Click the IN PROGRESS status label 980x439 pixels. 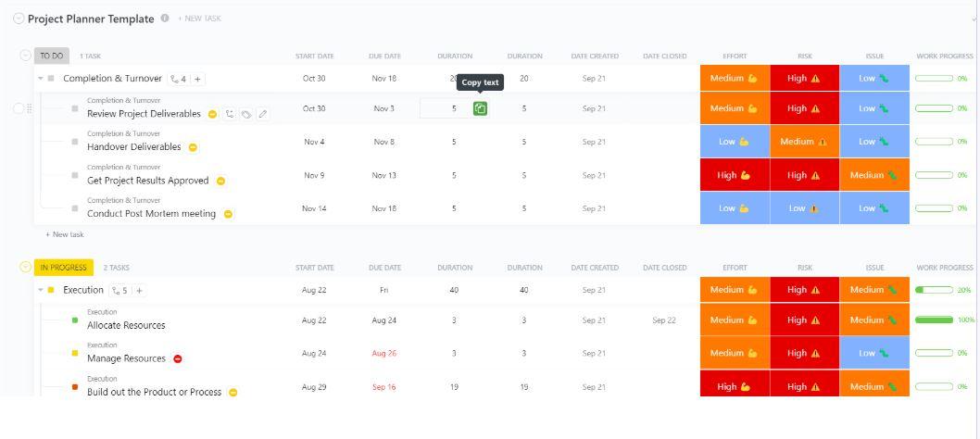(64, 267)
